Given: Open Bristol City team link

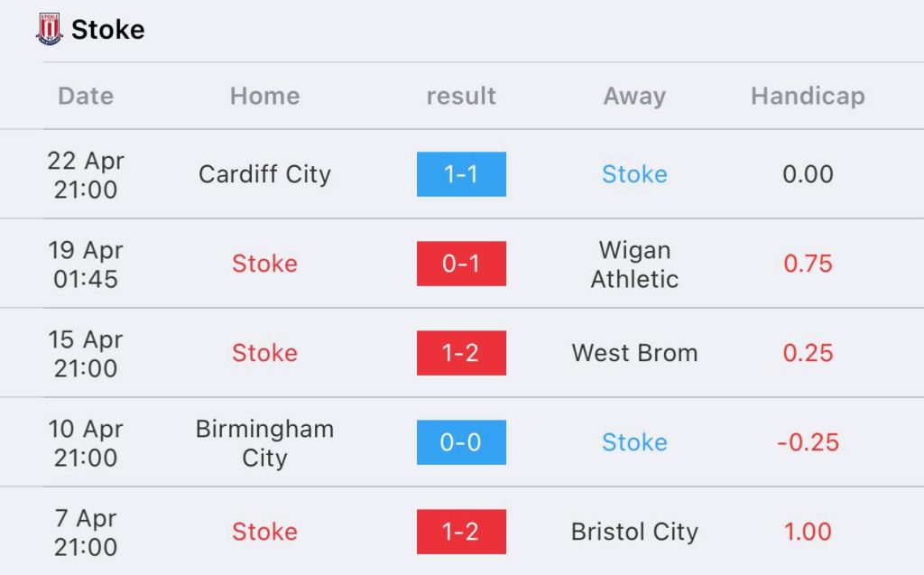Looking at the screenshot, I should point(634,532).
